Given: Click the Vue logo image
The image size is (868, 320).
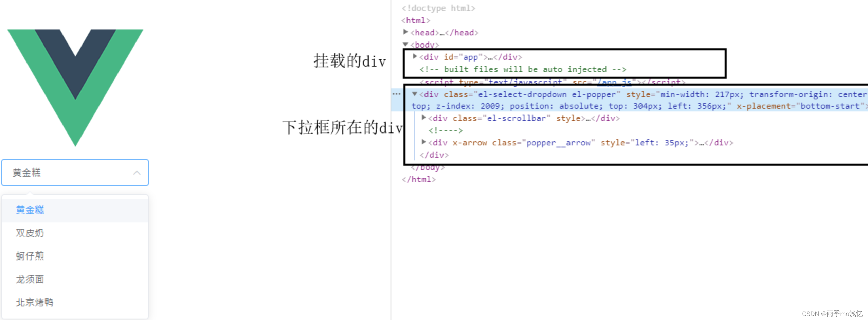Looking at the screenshot, I should click(75, 88).
